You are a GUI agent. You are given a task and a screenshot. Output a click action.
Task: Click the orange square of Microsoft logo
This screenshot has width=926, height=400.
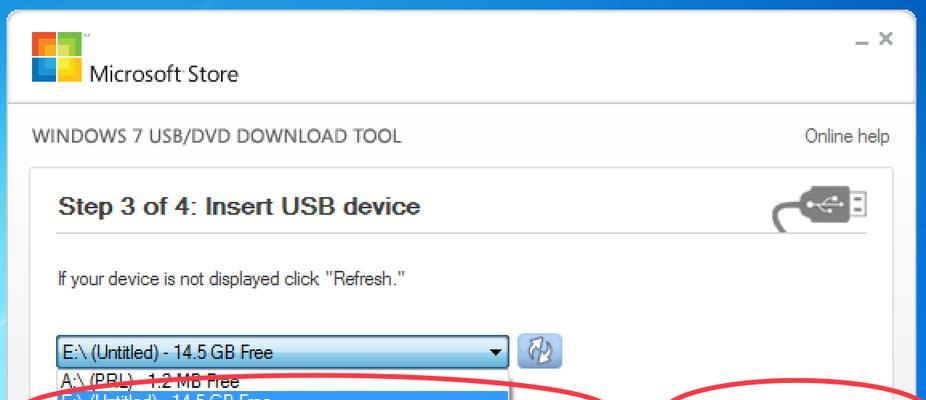[x=44, y=44]
